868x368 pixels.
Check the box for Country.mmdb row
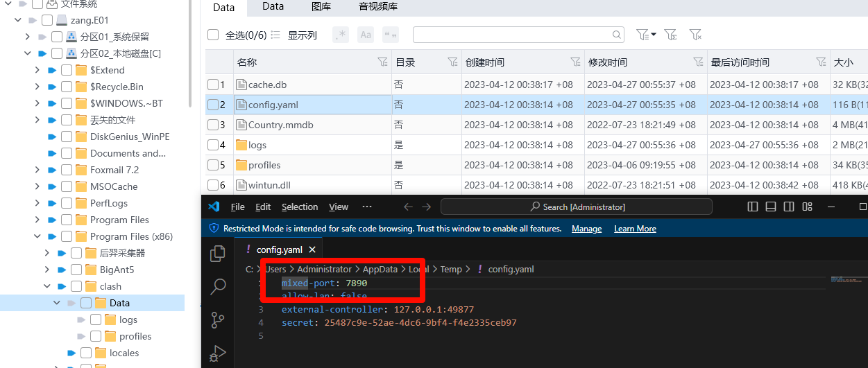tap(213, 125)
